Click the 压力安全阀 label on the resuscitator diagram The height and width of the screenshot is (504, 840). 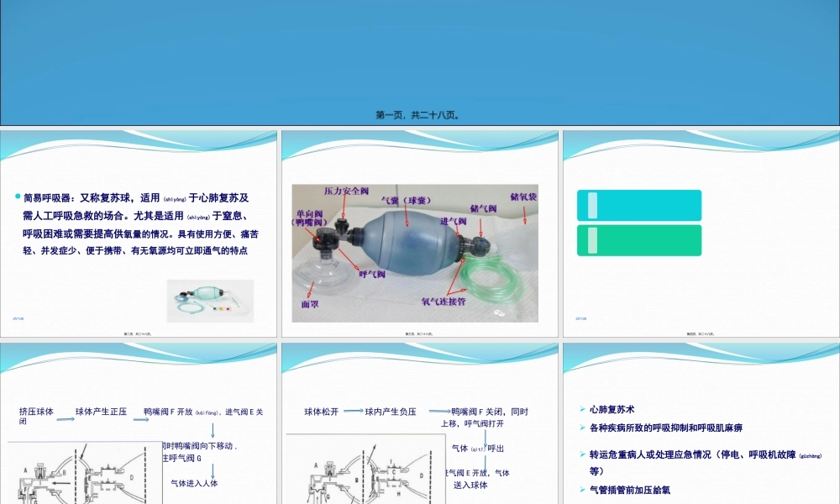tap(347, 192)
